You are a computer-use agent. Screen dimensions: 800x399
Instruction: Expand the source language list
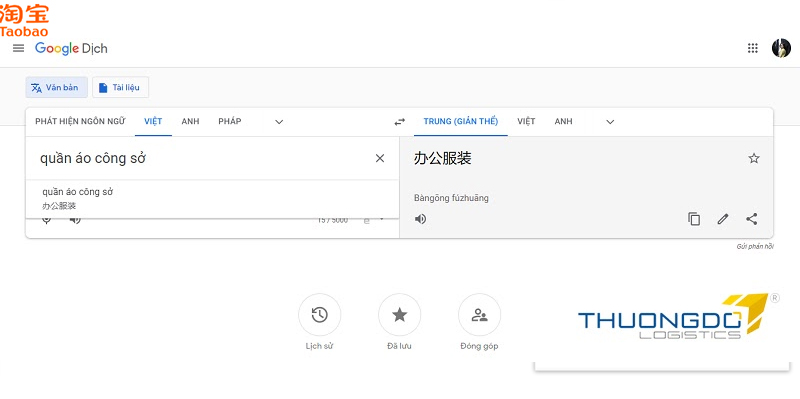point(279,122)
